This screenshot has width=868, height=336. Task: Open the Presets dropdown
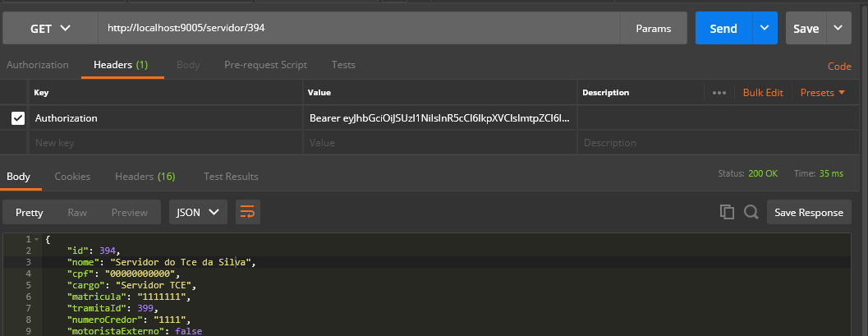(x=823, y=93)
